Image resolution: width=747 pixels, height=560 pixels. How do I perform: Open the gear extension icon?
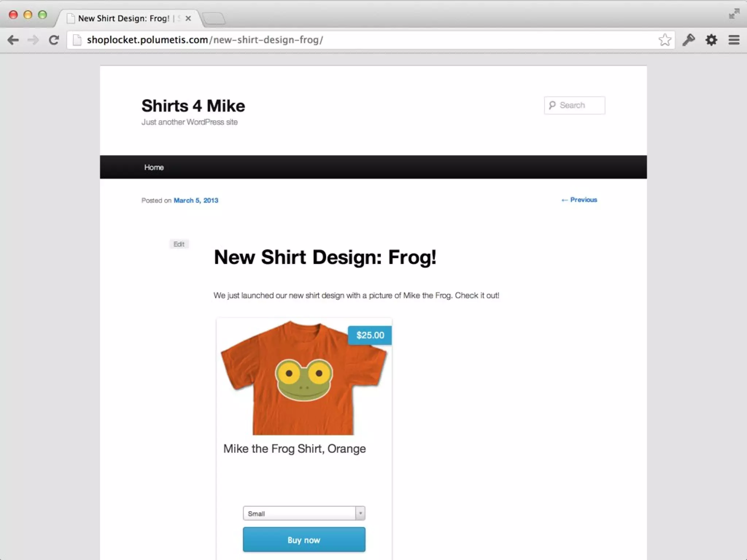[x=711, y=40]
